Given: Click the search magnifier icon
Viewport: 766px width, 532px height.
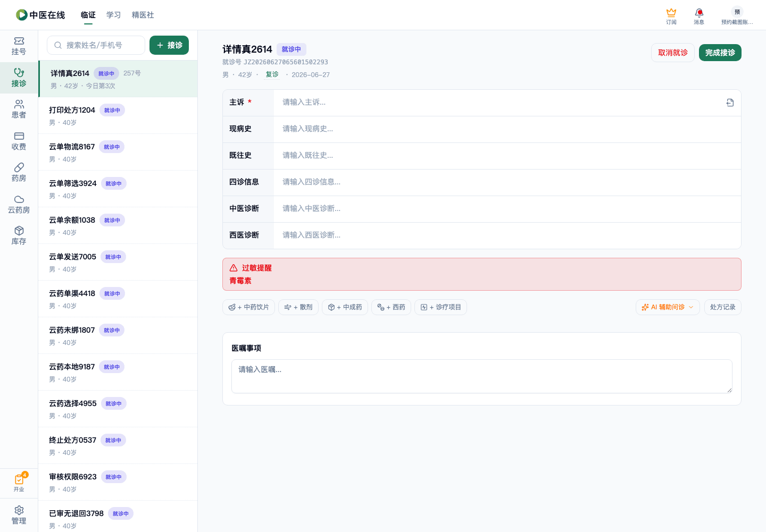Looking at the screenshot, I should tap(58, 45).
